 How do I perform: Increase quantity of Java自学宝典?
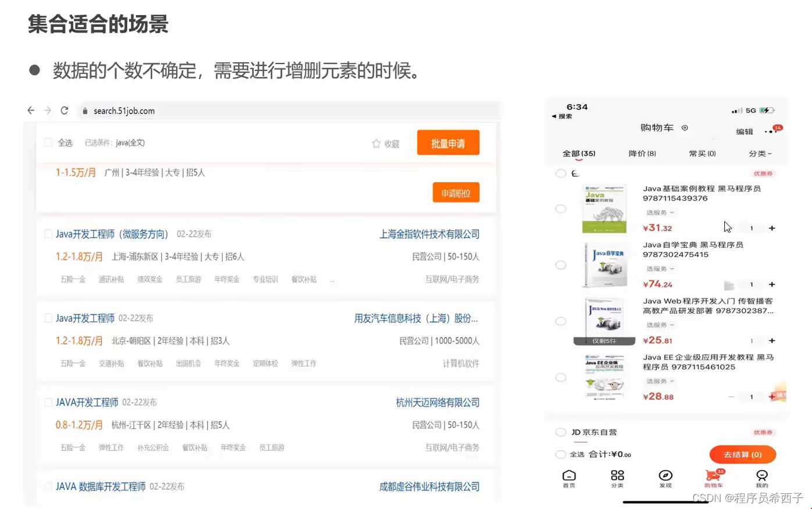[772, 284]
